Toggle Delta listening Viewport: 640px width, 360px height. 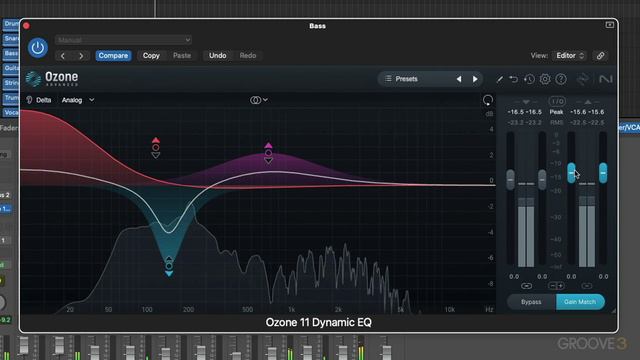pyautogui.click(x=39, y=100)
